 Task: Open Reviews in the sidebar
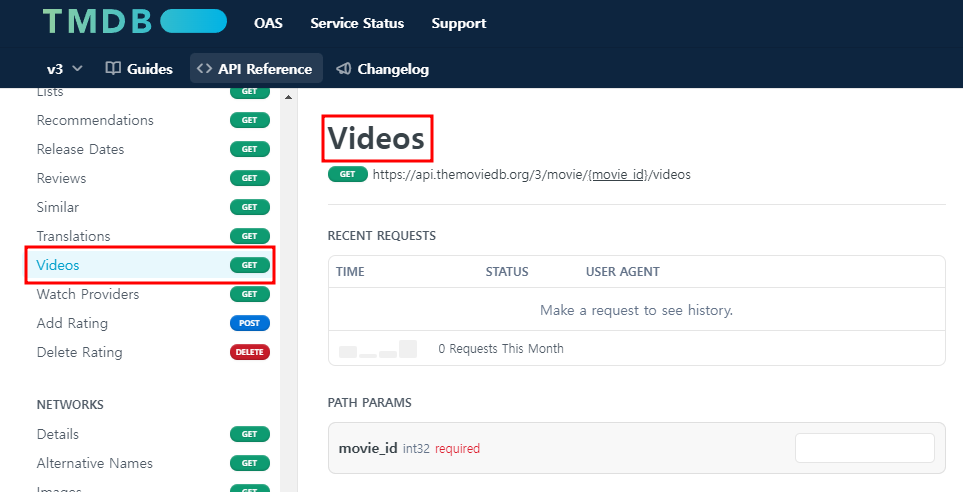(153, 178)
